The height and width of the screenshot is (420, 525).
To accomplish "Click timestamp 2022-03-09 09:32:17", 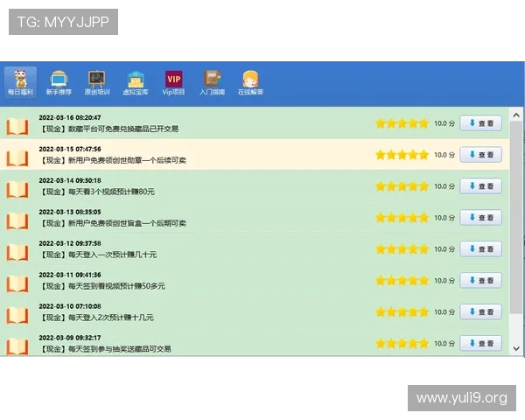I will [x=70, y=338].
